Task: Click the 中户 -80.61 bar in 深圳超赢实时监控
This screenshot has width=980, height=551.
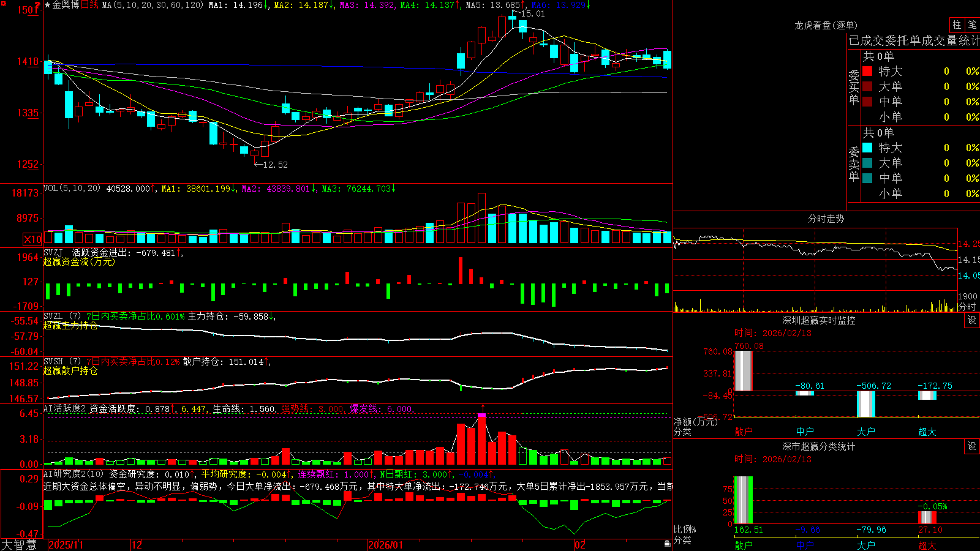Action: point(805,393)
